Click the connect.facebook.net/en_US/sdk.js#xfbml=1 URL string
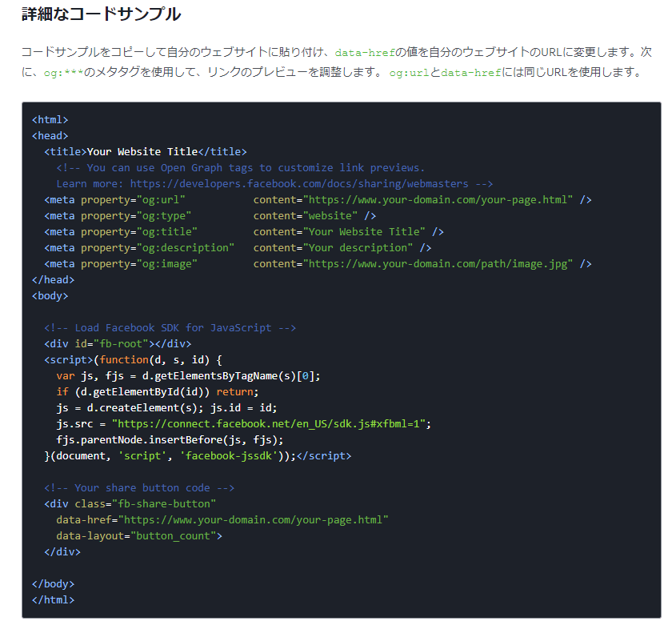This screenshot has width=672, height=629. pos(269,424)
